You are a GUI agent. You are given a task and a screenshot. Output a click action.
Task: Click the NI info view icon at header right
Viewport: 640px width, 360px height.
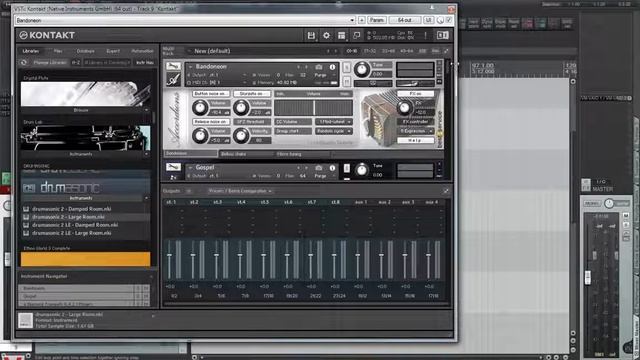(443, 36)
